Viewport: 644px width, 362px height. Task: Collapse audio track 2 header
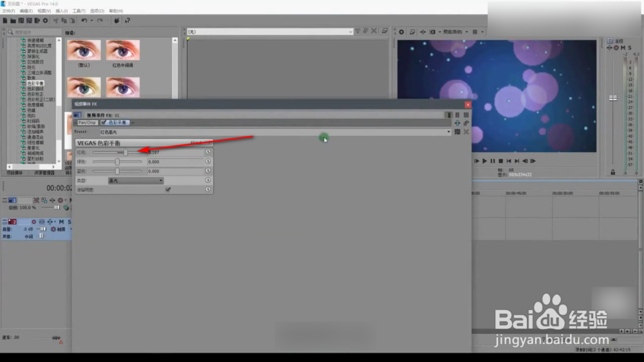[x=5, y=222]
